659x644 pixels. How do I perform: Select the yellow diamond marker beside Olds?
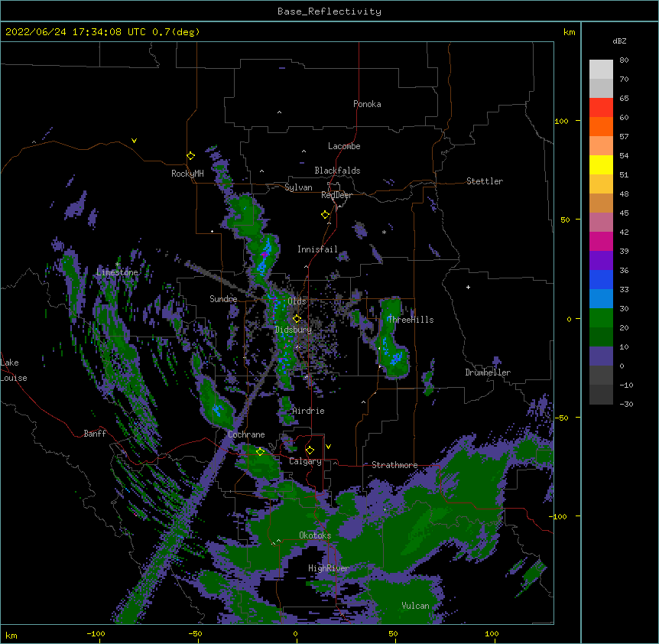coord(297,319)
